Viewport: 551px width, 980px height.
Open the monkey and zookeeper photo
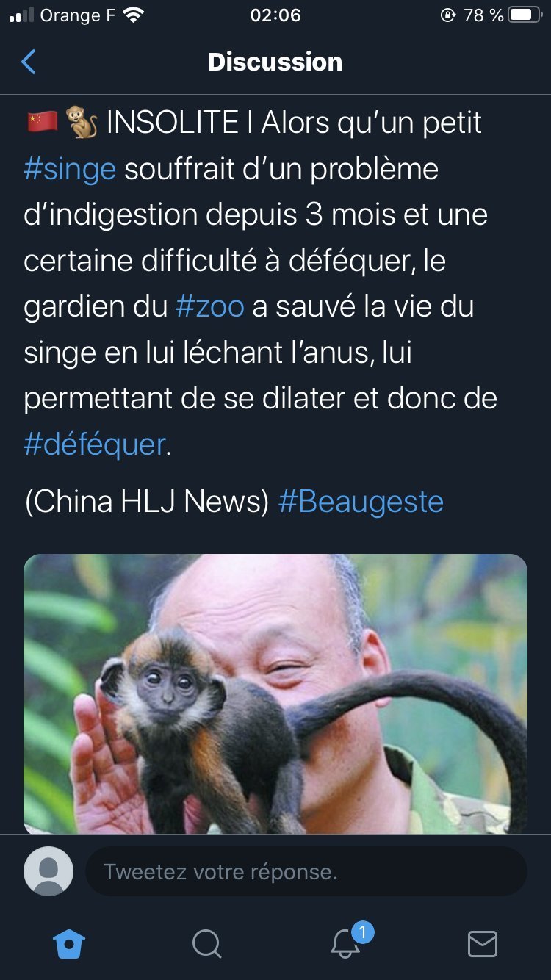275,694
